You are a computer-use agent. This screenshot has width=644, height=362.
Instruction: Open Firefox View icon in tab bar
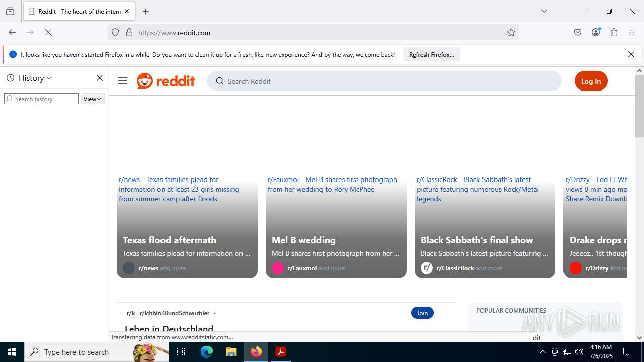10,11
